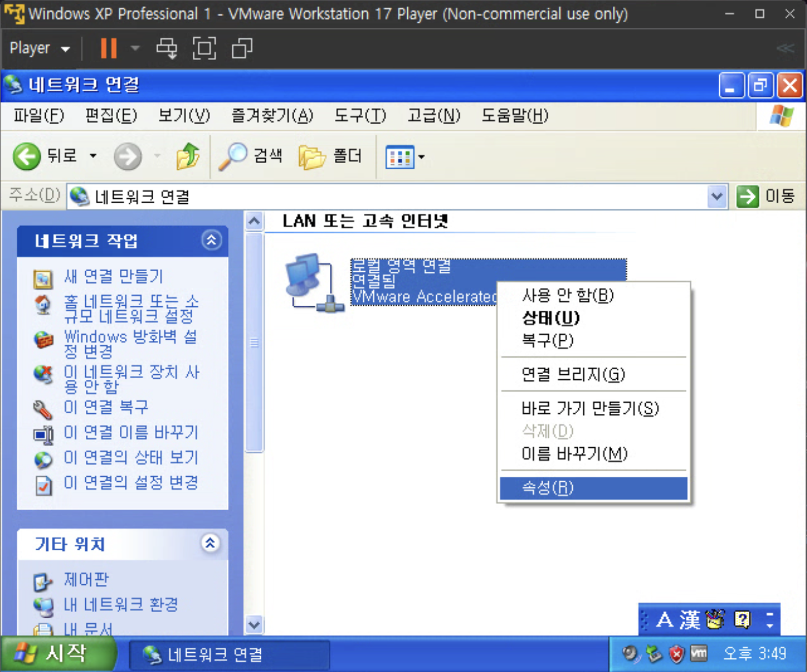Collapse the 네트워크 작업 panel chevron
Viewport: 807px width, 672px height.
tap(211, 240)
